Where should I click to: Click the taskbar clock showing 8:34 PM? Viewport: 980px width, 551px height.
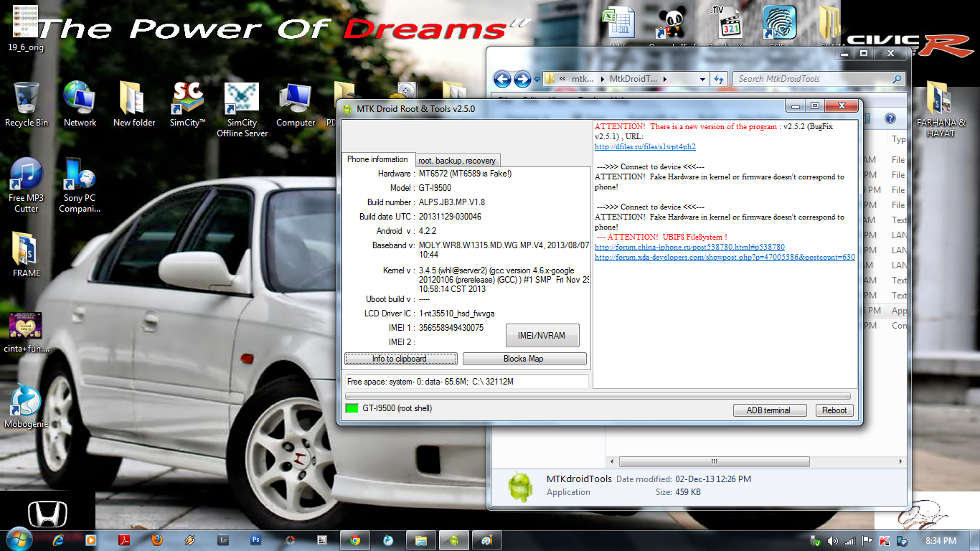click(x=940, y=540)
